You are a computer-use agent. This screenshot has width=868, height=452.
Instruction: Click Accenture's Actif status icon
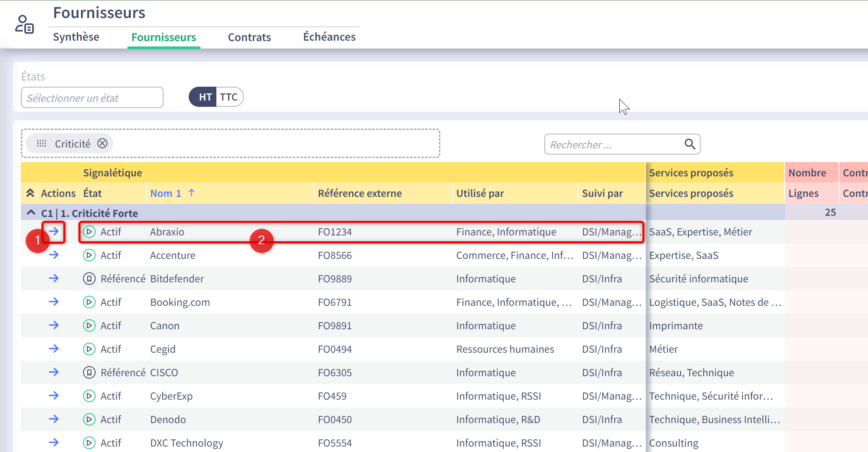[89, 255]
